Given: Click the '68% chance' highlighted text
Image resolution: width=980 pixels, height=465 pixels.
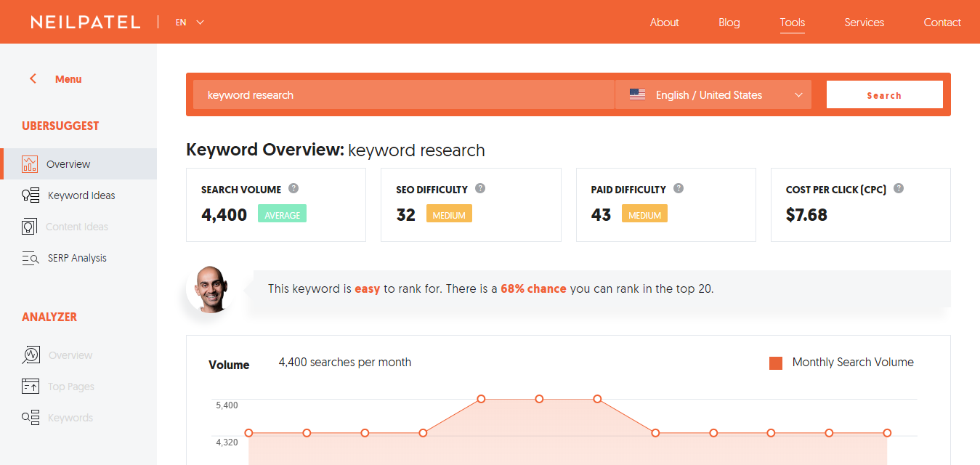Looking at the screenshot, I should (533, 288).
